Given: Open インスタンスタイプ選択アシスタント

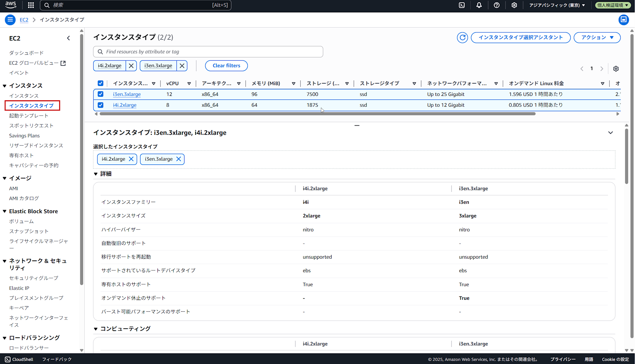Looking at the screenshot, I should click(x=521, y=37).
